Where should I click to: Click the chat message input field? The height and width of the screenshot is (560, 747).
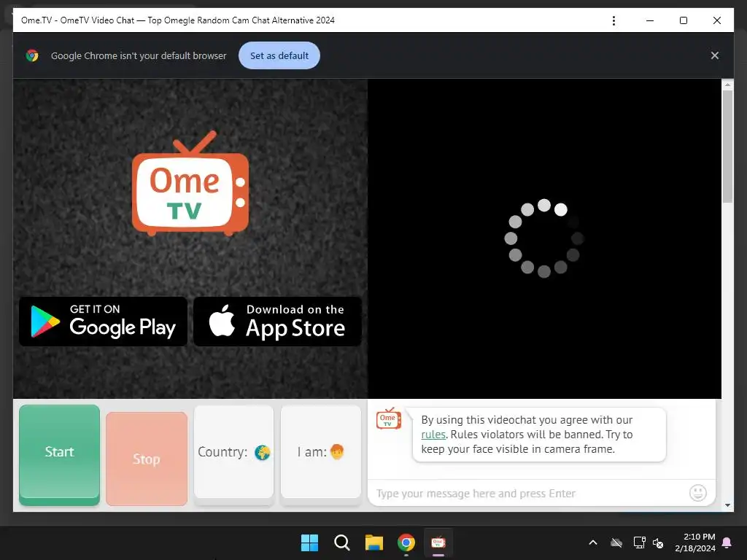(529, 494)
